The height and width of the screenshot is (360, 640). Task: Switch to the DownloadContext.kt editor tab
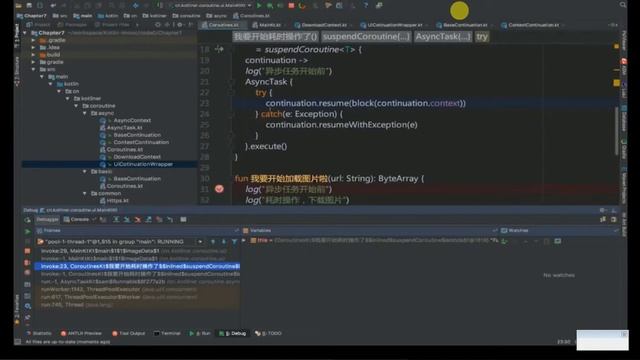coord(324,25)
